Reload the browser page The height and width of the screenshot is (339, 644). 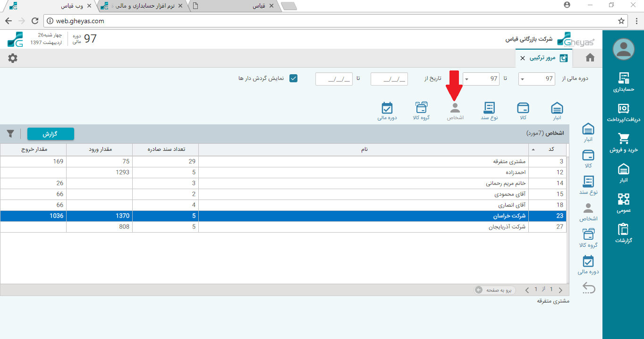click(34, 21)
